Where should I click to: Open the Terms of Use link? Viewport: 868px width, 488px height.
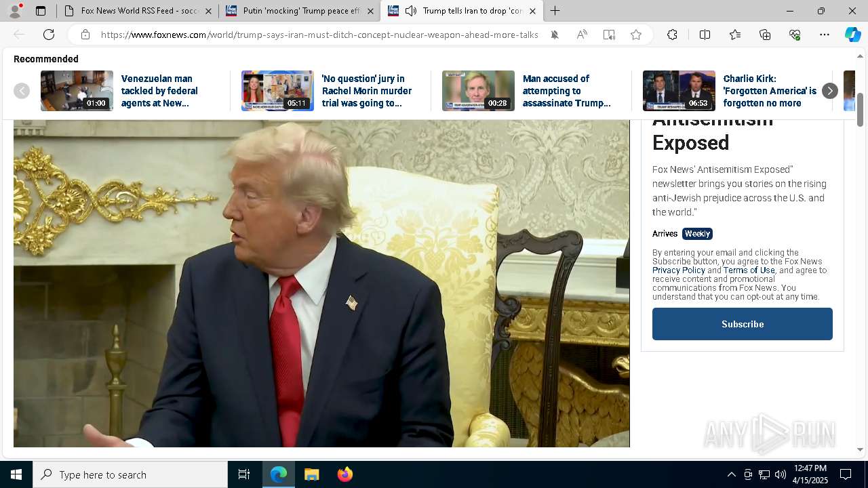click(749, 270)
